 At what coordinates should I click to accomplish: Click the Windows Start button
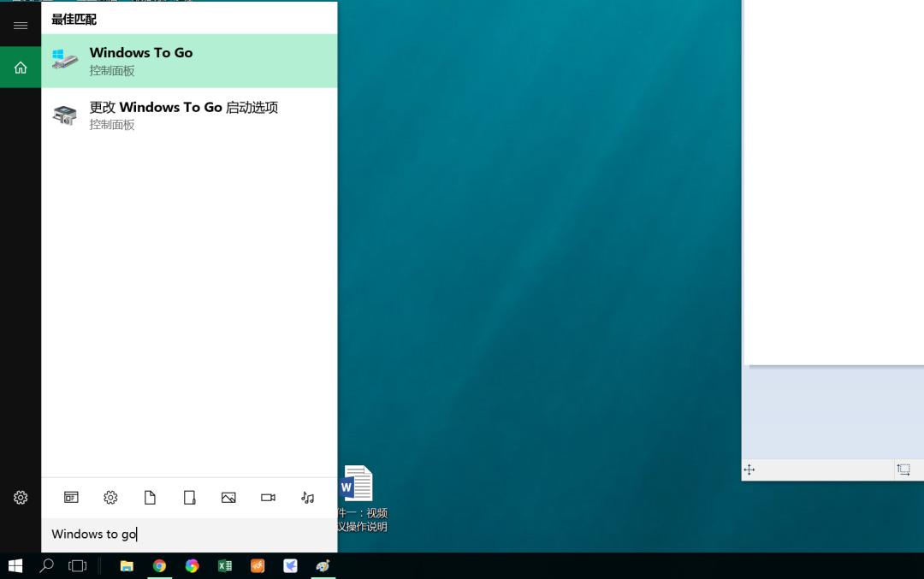pyautogui.click(x=15, y=565)
